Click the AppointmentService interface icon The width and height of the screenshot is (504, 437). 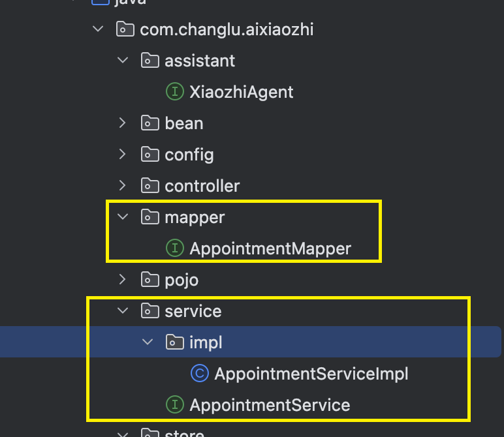[x=175, y=404]
